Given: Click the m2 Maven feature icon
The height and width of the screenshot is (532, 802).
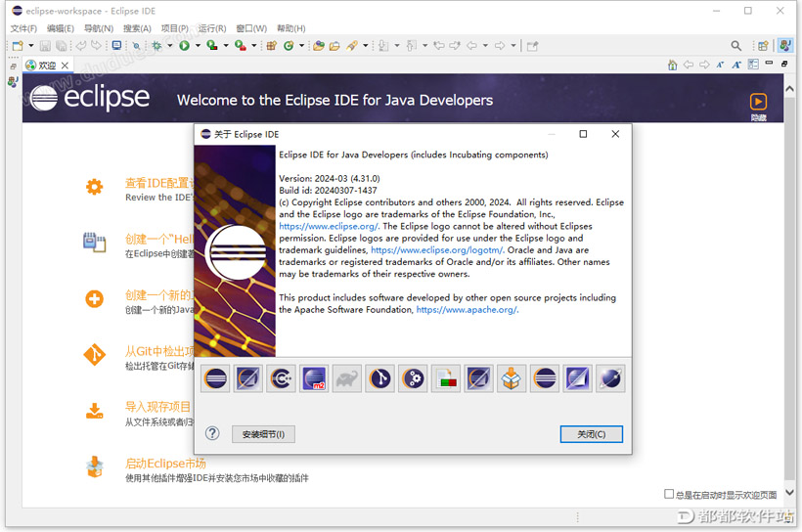Looking at the screenshot, I should pos(314,379).
